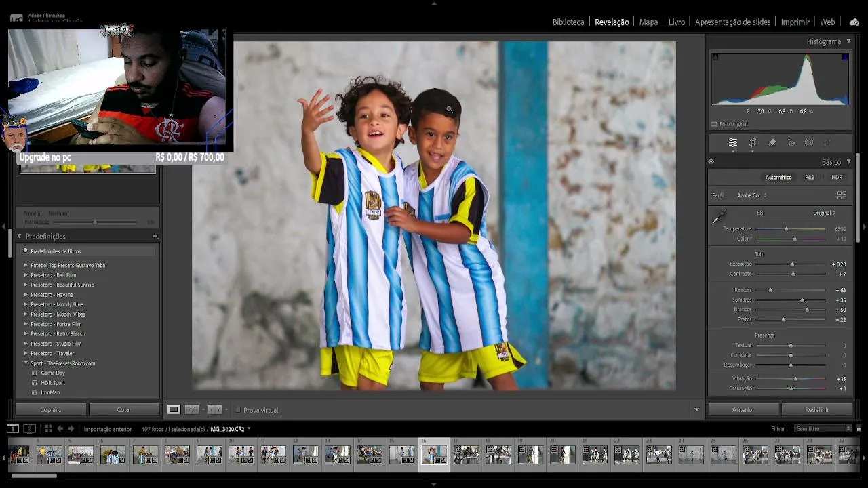Open the Perfil Adobe Cor dropdown

tap(752, 195)
